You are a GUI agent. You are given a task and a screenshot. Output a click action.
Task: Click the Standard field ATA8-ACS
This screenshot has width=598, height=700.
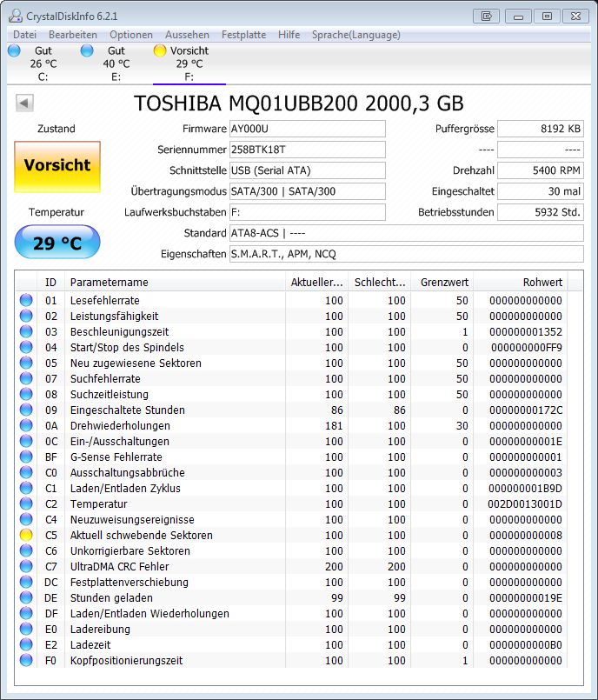(407, 233)
